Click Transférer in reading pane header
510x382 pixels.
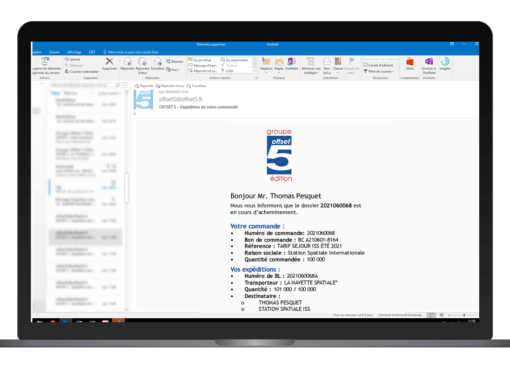click(x=196, y=86)
